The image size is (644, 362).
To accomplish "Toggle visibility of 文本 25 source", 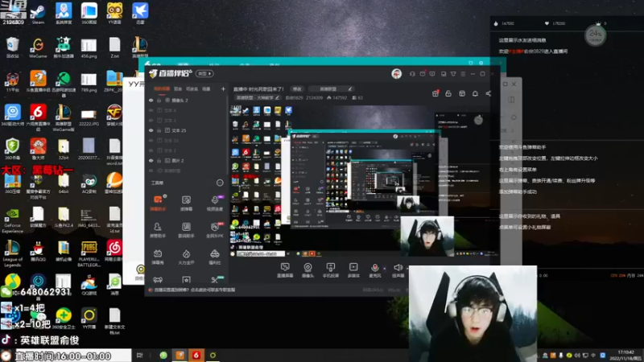I will [x=151, y=130].
